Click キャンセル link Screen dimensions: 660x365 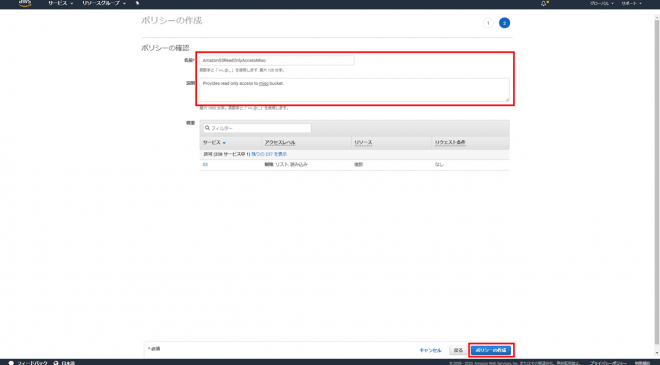click(430, 350)
